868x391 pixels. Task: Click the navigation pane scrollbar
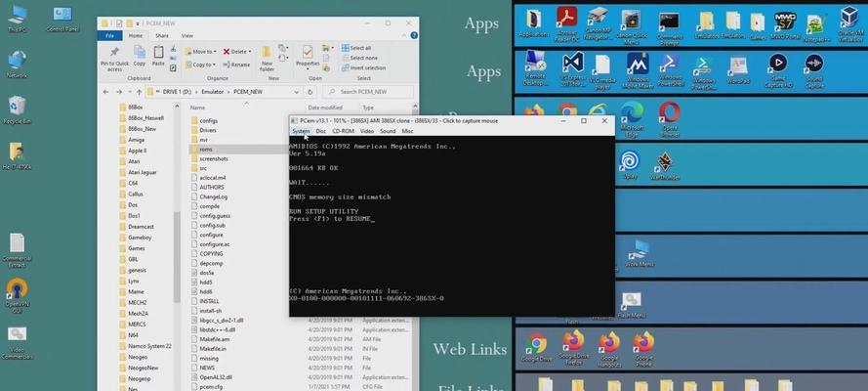tap(177, 257)
